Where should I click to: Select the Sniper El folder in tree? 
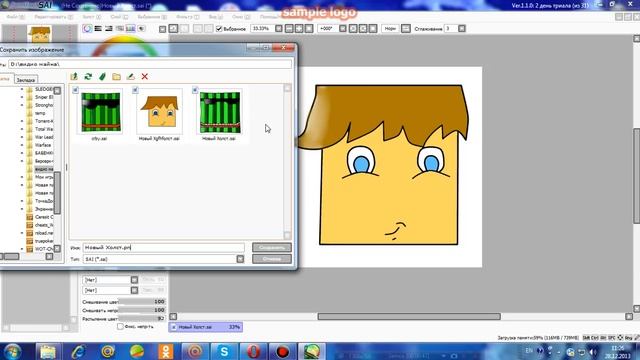[40, 97]
